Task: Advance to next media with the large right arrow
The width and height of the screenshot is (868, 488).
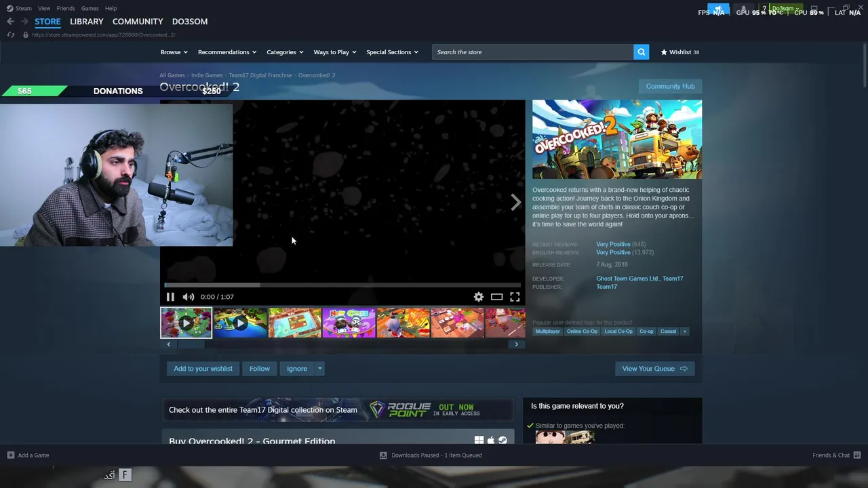Action: [x=516, y=202]
